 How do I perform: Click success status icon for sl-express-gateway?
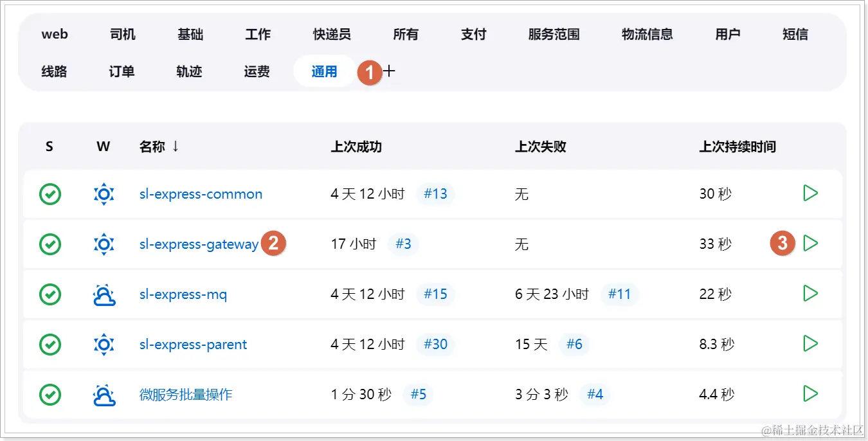tap(50, 244)
